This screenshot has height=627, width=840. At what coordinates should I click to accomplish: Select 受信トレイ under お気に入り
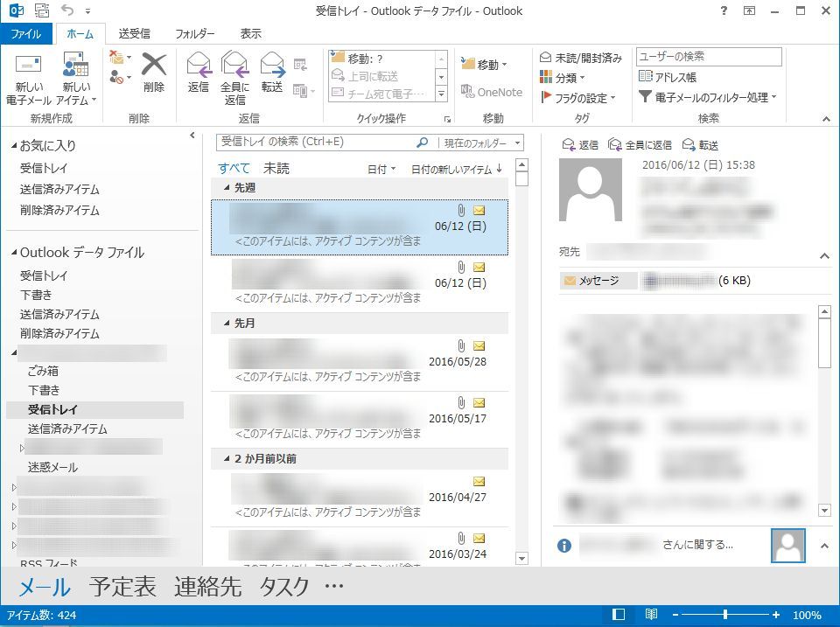tap(44, 168)
